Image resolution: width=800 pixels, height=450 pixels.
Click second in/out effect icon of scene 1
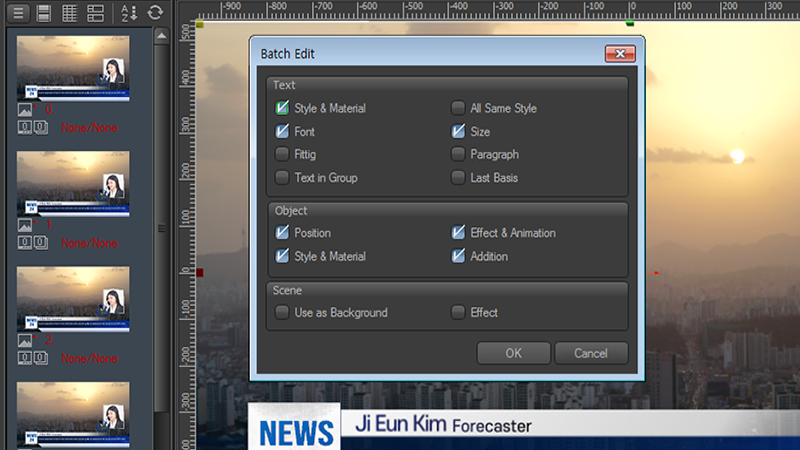click(41, 243)
